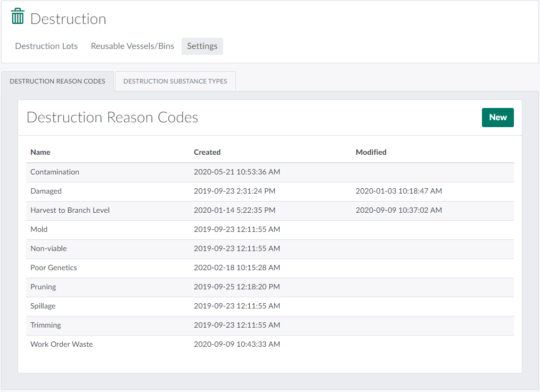Click the Destruction trash can icon

click(18, 16)
